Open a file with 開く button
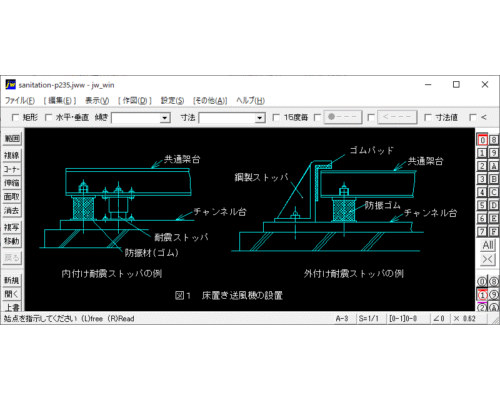The image size is (500, 400). point(12,294)
